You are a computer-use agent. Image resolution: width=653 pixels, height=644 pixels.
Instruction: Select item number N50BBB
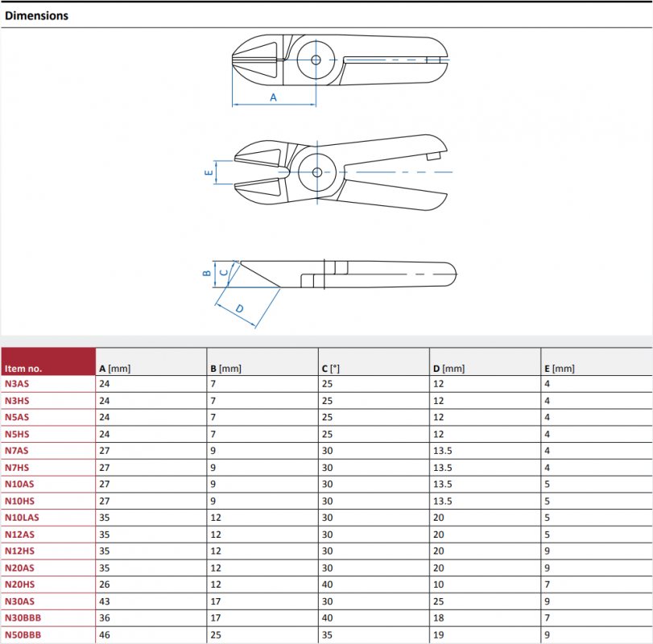23,635
